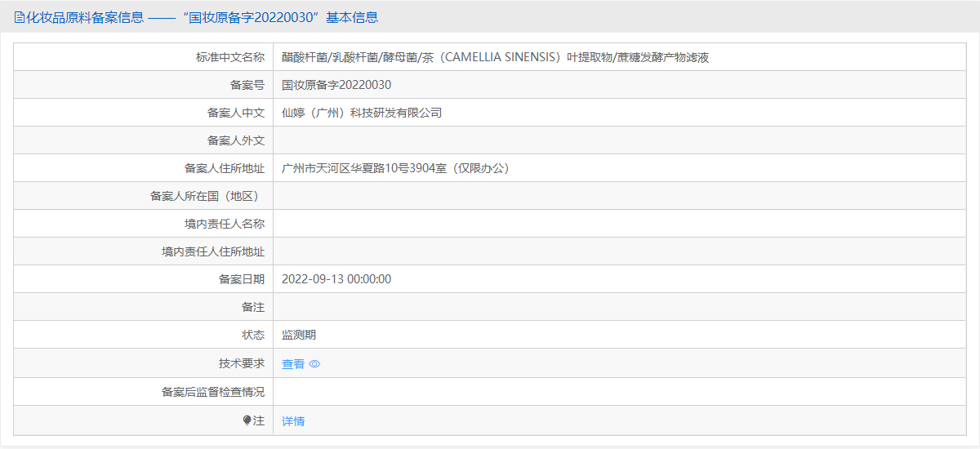This screenshot has width=980, height=449.
Task: Select the filing number value 国妆原备字20220030 in table
Action: pyautogui.click(x=336, y=85)
